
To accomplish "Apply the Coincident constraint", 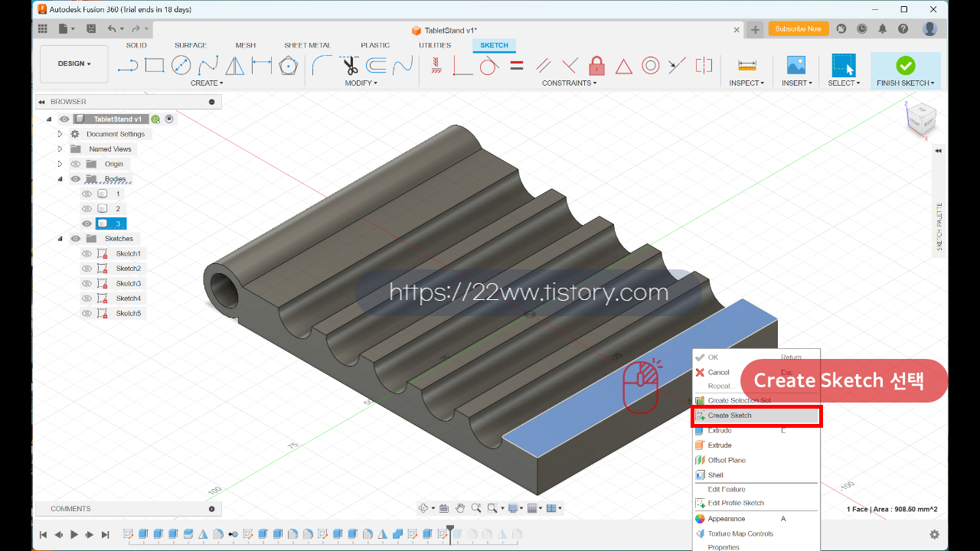I will click(x=462, y=66).
